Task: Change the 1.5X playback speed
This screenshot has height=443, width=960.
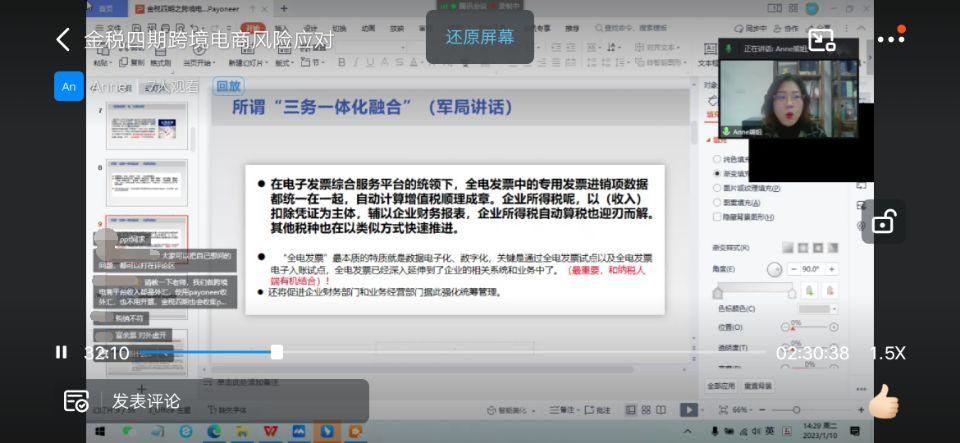Action: pos(887,353)
